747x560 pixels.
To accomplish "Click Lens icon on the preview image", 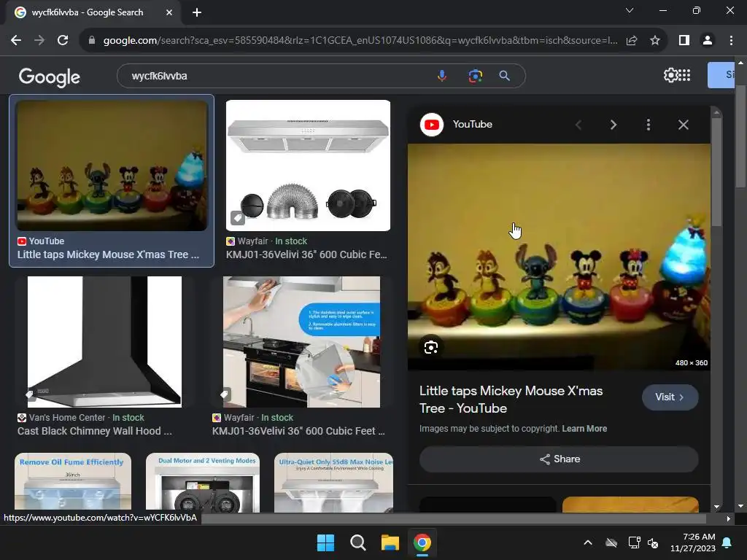I will [431, 347].
